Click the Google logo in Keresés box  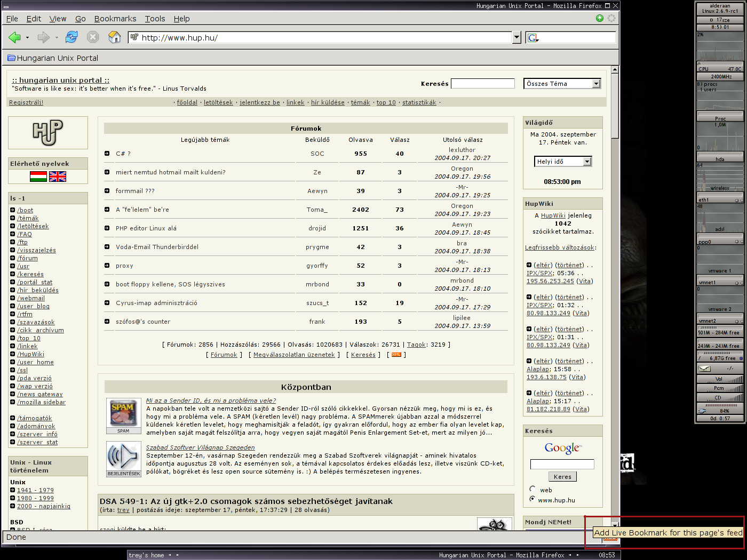(x=563, y=449)
